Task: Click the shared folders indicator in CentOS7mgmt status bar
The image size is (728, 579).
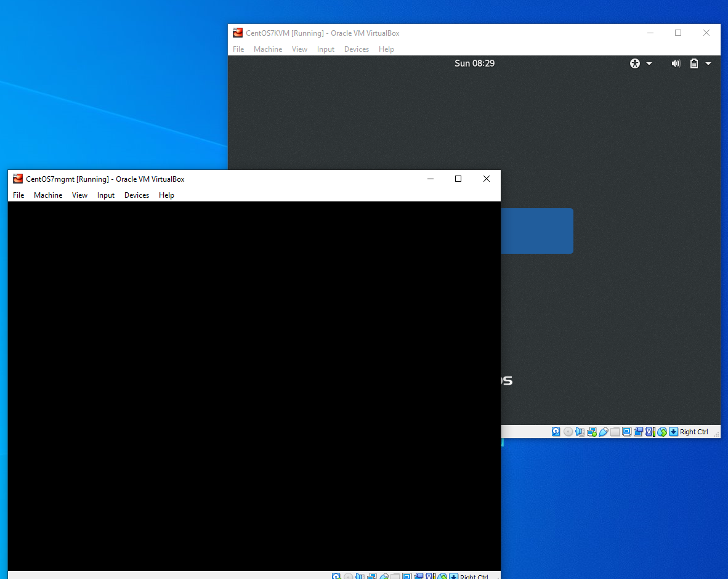Action: click(x=395, y=576)
